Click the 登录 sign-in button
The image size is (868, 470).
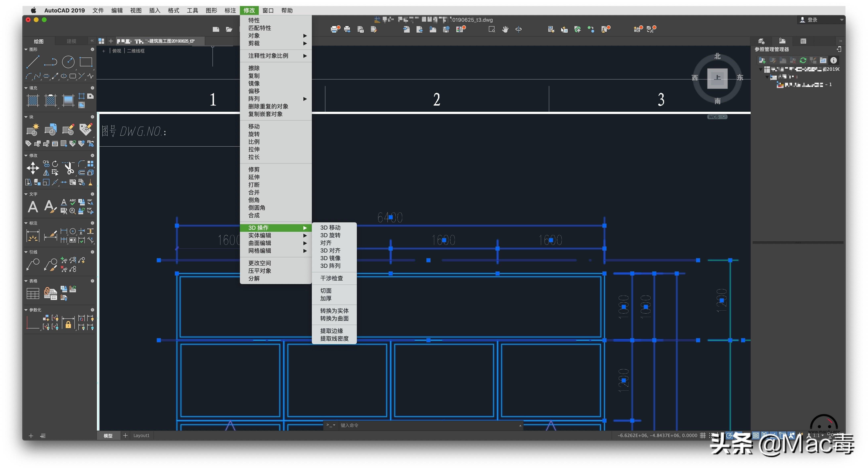tap(812, 20)
